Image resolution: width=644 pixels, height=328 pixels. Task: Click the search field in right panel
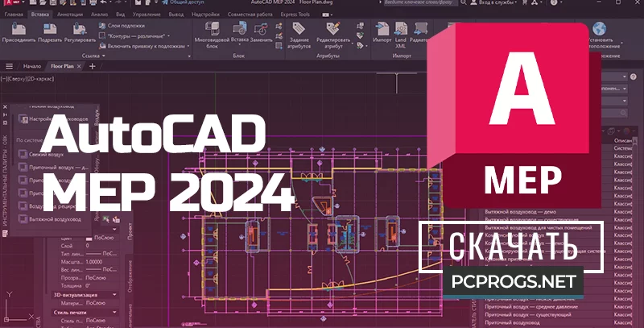[614, 113]
